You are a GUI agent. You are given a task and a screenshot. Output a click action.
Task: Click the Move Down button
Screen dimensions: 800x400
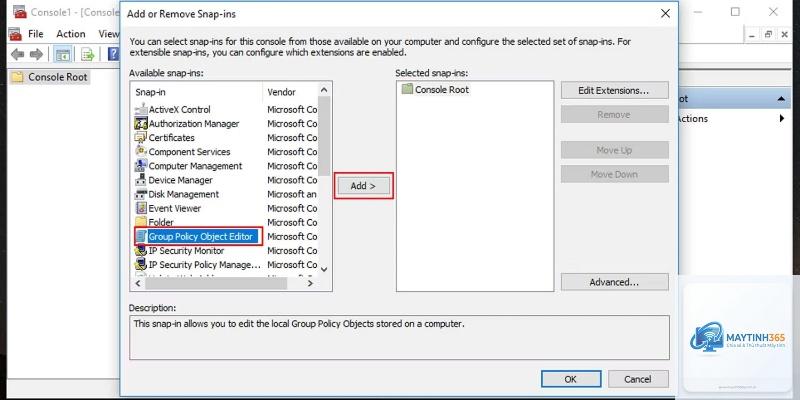(x=614, y=174)
